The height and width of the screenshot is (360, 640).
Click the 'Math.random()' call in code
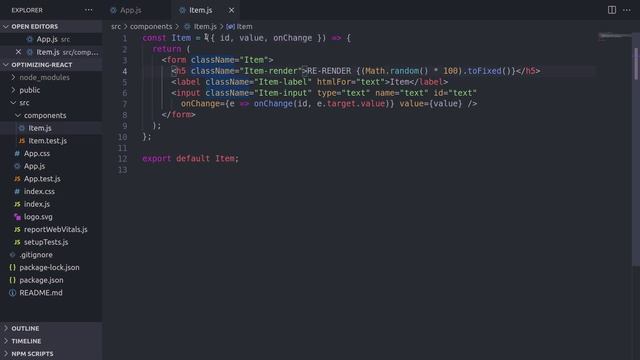pos(397,71)
